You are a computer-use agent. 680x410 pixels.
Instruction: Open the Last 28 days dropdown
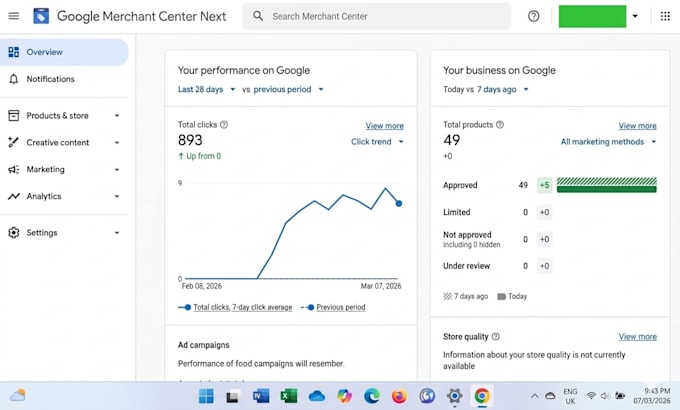206,89
